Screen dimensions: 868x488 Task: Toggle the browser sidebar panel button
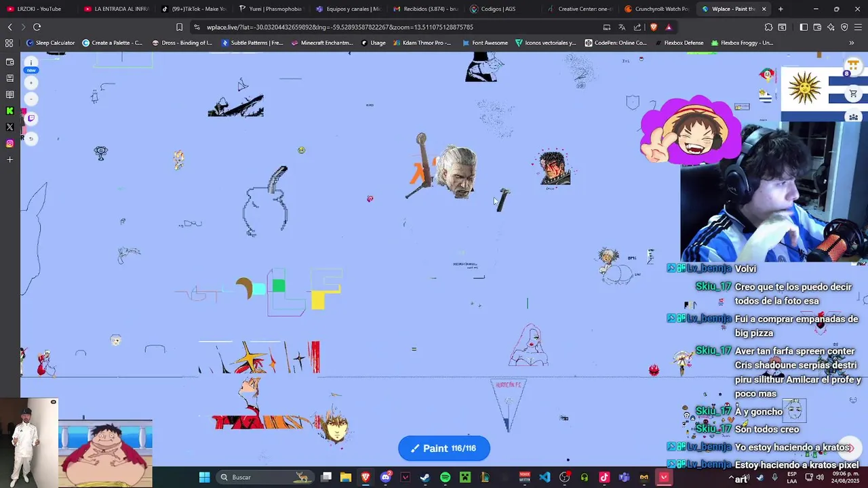tap(804, 27)
